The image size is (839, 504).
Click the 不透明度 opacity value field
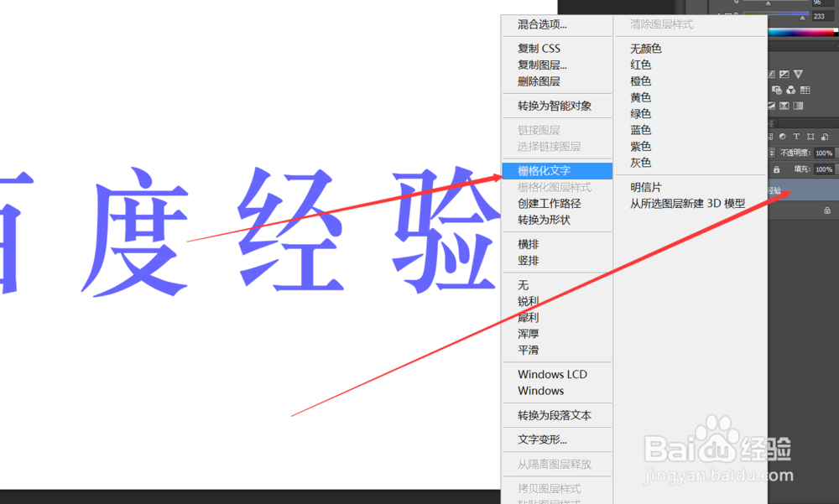pyautogui.click(x=824, y=153)
